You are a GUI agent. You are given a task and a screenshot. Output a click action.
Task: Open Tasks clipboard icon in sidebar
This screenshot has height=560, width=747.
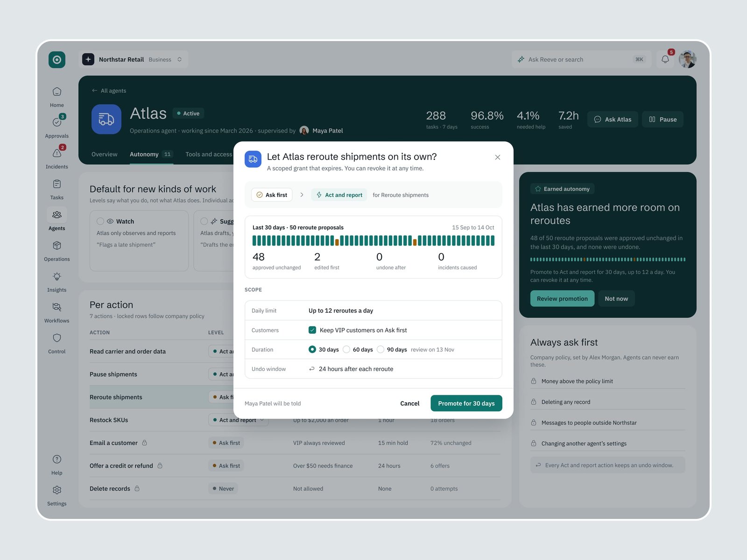(57, 184)
